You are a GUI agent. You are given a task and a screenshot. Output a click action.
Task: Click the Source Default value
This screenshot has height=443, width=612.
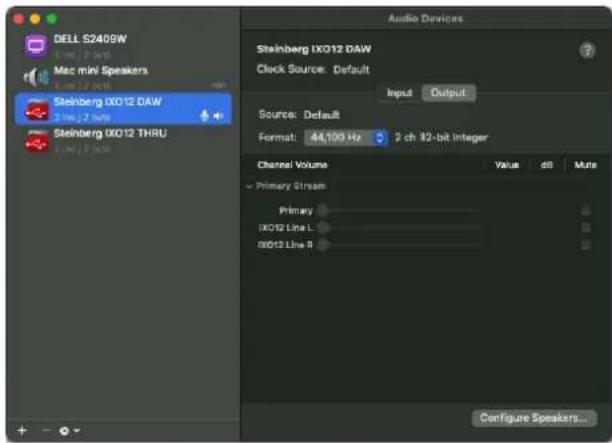[322, 115]
